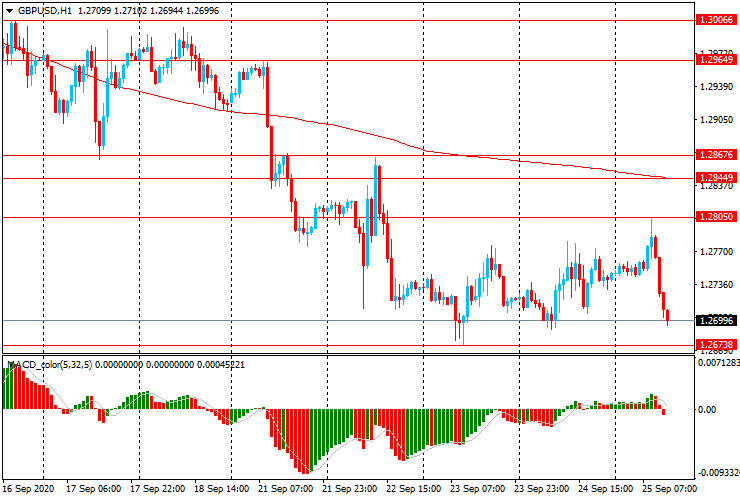Click the black 1.26996 current price label
This screenshot has height=500, width=740.
click(716, 321)
